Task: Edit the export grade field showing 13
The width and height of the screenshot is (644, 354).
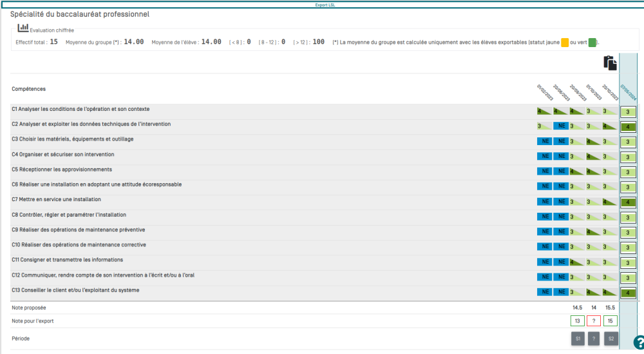Action: [578, 321]
